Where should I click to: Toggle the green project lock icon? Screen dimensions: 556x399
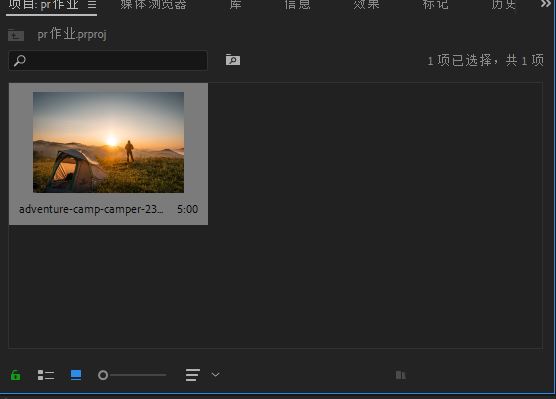(16, 375)
